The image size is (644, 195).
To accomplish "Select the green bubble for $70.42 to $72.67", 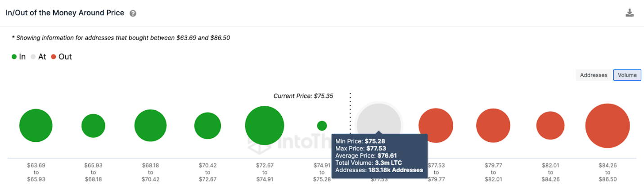I will pos(207,126).
